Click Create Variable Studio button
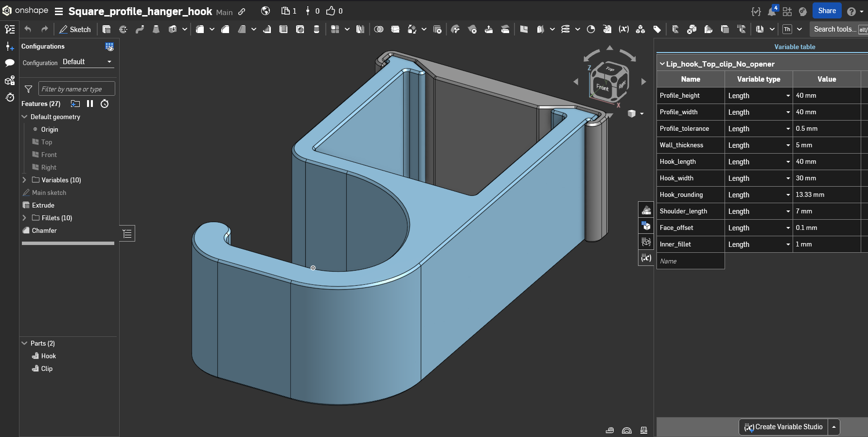 click(x=783, y=427)
